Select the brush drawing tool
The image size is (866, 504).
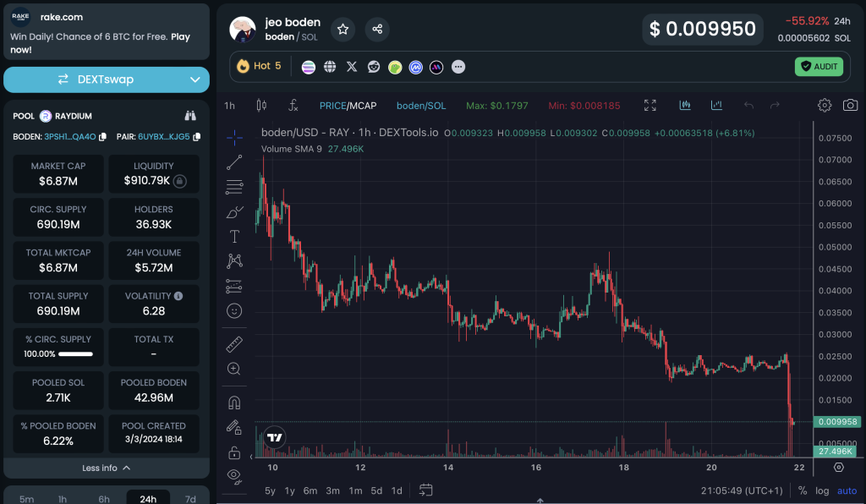(x=234, y=212)
